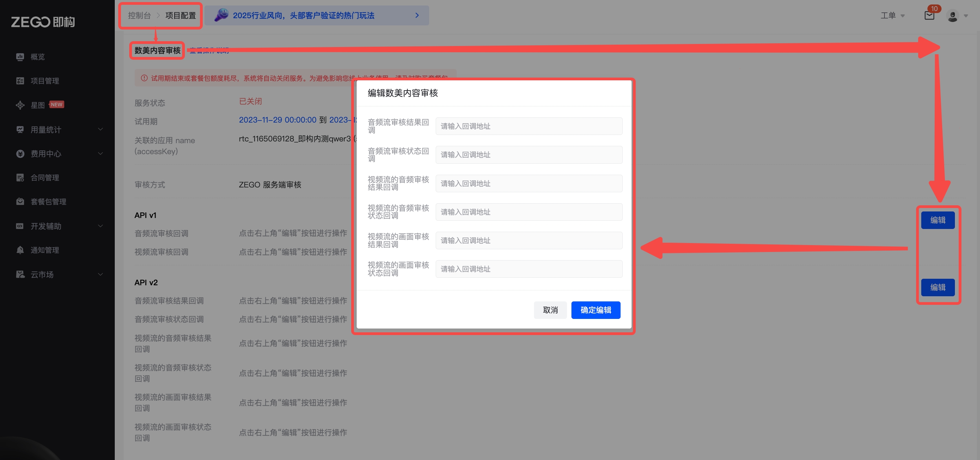Image resolution: width=980 pixels, height=460 pixels.
Task: Click the 取消 cancel button
Action: coord(550,310)
